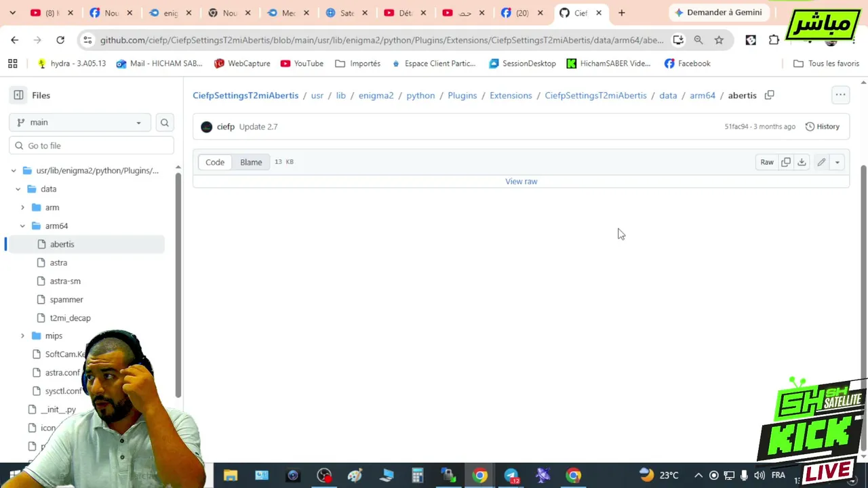The height and width of the screenshot is (488, 868).
Task: Click the ciefp author name
Action: (x=226, y=127)
